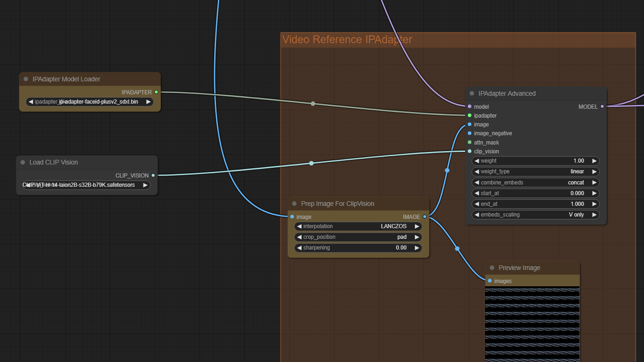
Task: Click the preview image thumbnail
Action: click(x=532, y=324)
